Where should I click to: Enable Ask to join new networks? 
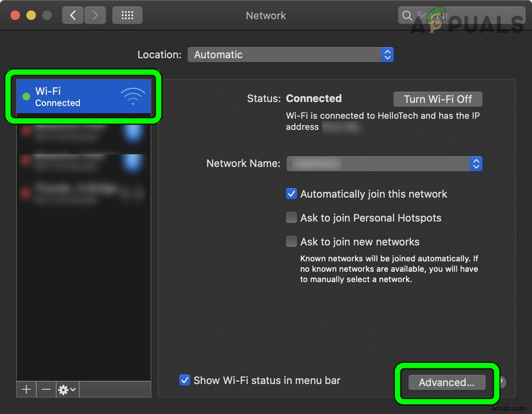point(291,241)
